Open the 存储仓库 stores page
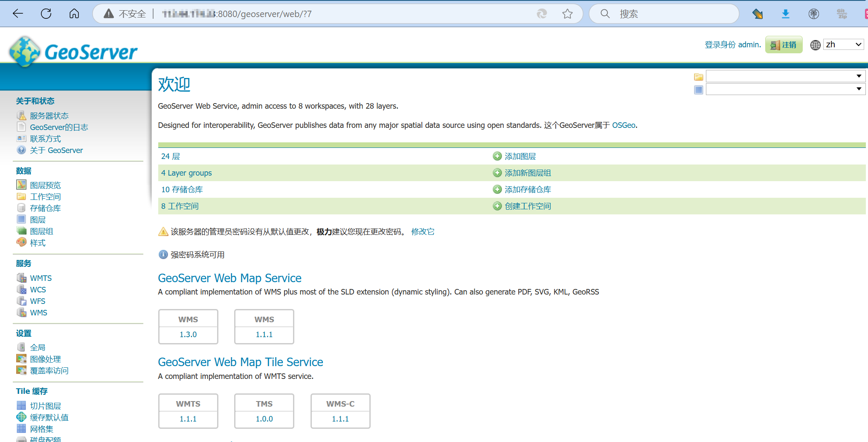 (45, 208)
